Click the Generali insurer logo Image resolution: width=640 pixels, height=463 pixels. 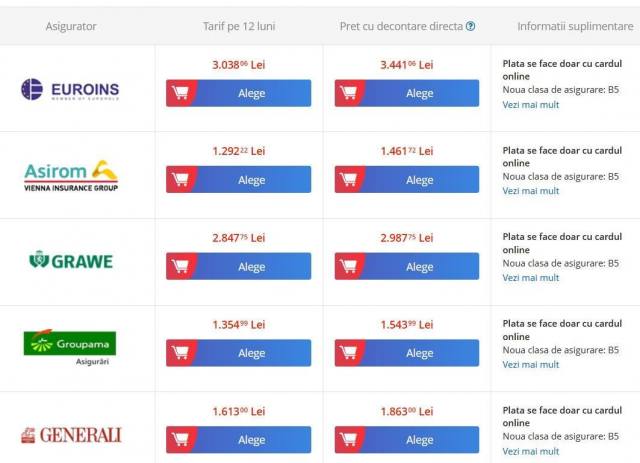point(72,435)
